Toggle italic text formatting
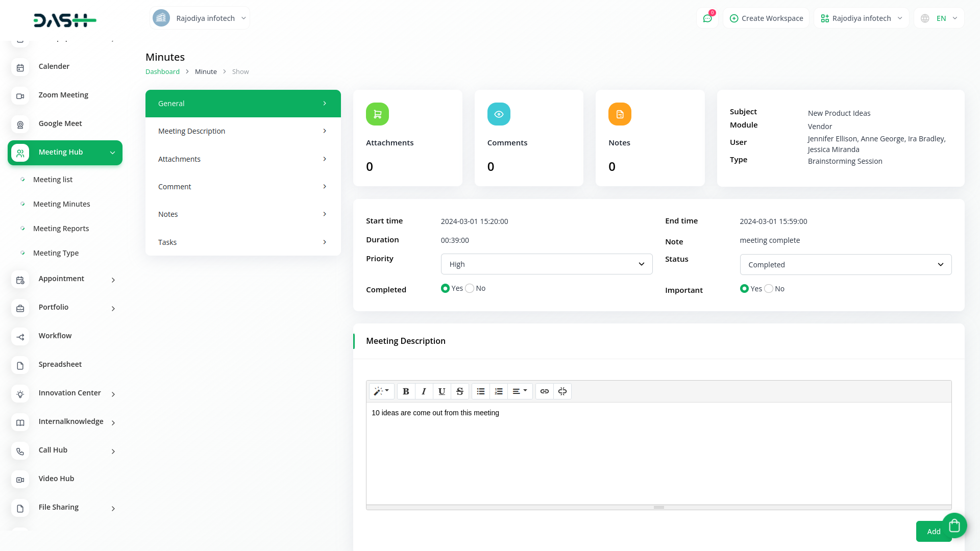The image size is (980, 551). [x=424, y=391]
